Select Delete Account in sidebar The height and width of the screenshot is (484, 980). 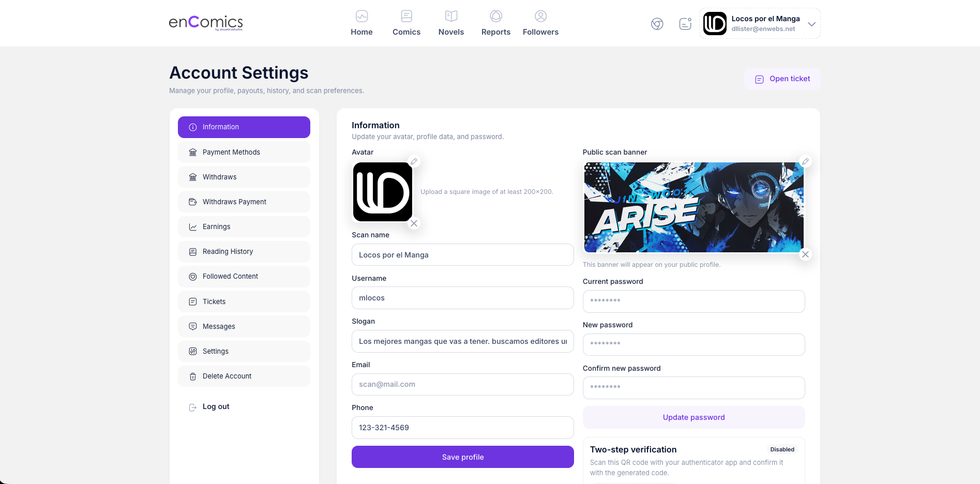pyautogui.click(x=244, y=376)
